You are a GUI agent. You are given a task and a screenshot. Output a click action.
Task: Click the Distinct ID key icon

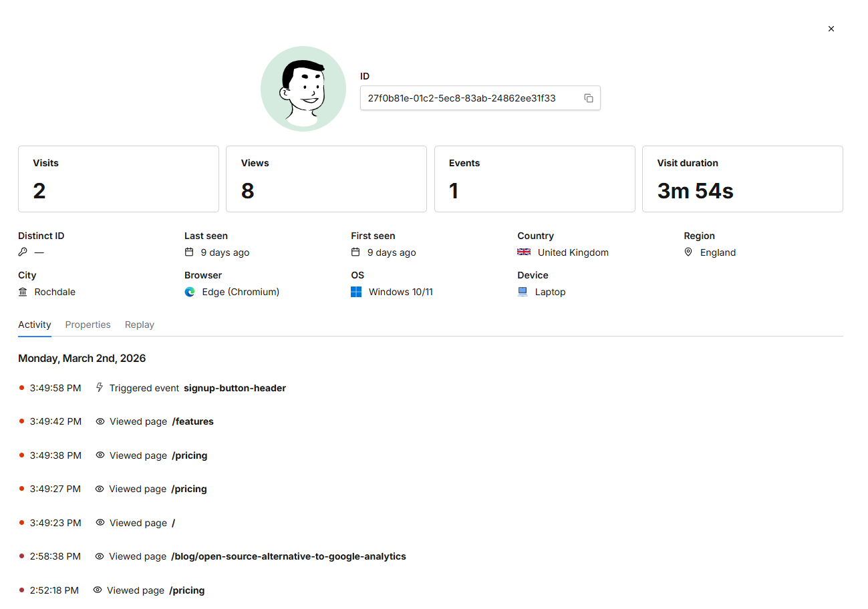point(23,252)
